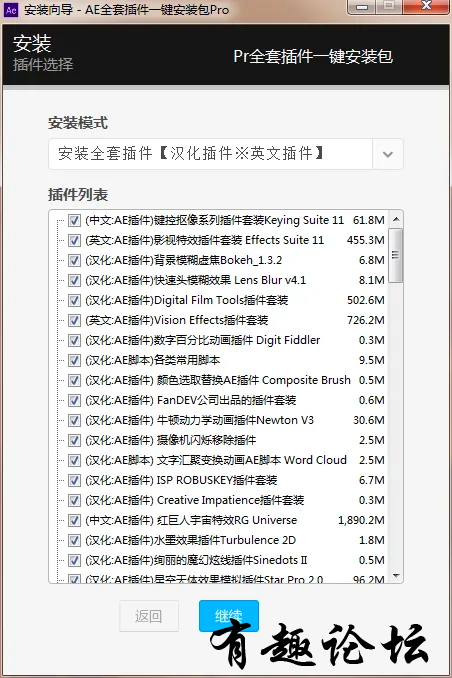Uncheck the Vision Effects plugin checkbox
The height and width of the screenshot is (678, 452).
pyautogui.click(x=74, y=320)
